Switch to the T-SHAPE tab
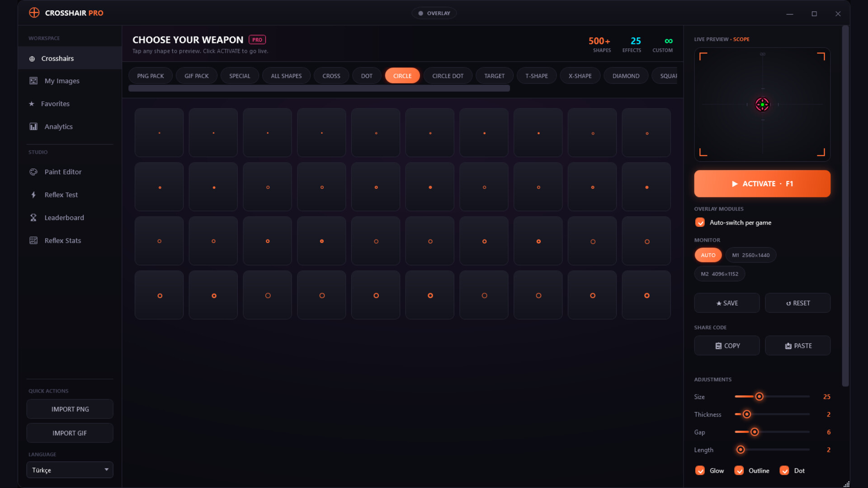This screenshot has width=868, height=488. (x=537, y=76)
